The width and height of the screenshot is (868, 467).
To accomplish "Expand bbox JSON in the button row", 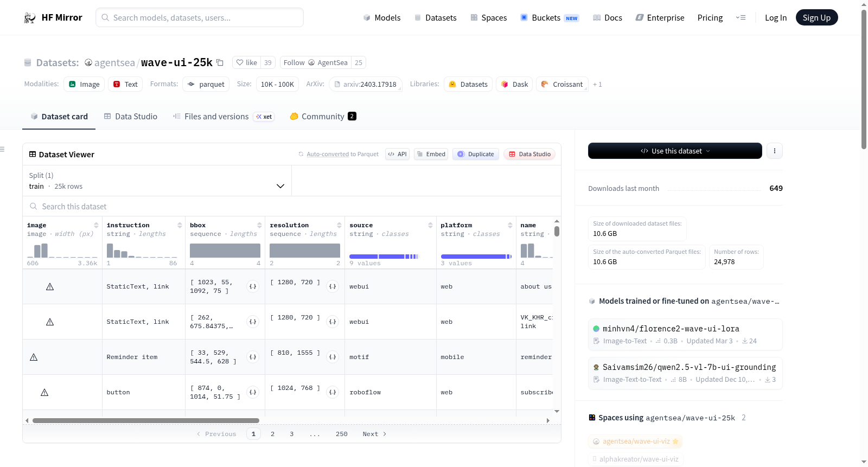I will tap(253, 392).
